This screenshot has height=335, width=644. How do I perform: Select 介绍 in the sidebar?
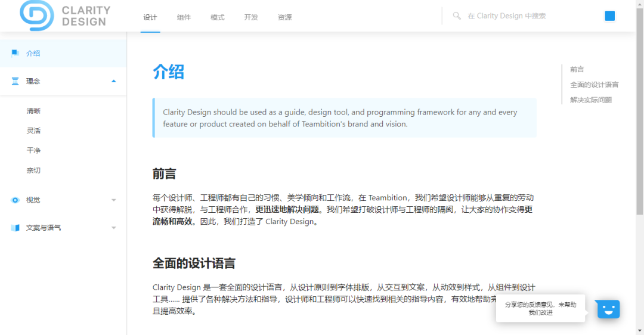click(63, 54)
